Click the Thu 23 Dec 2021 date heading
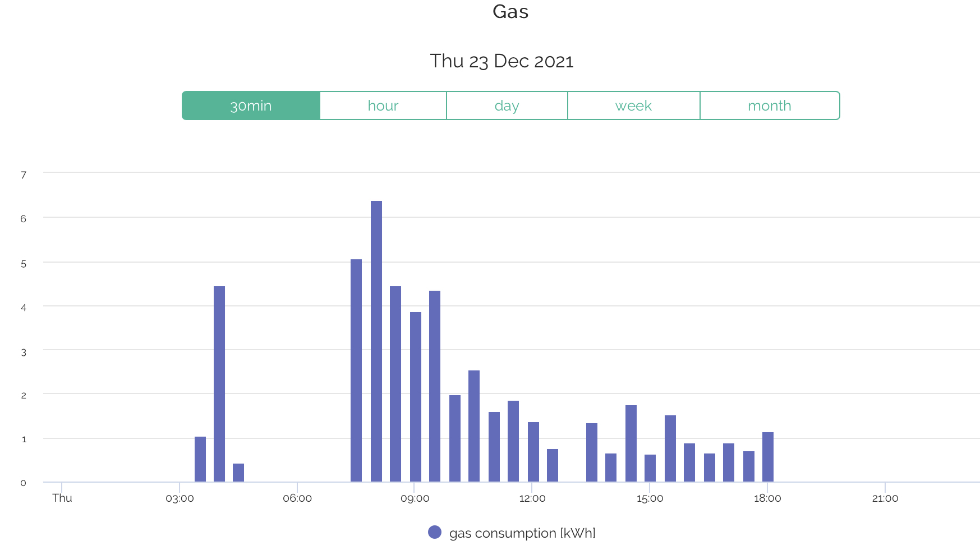Screen dimensions: 980x559 tap(501, 61)
